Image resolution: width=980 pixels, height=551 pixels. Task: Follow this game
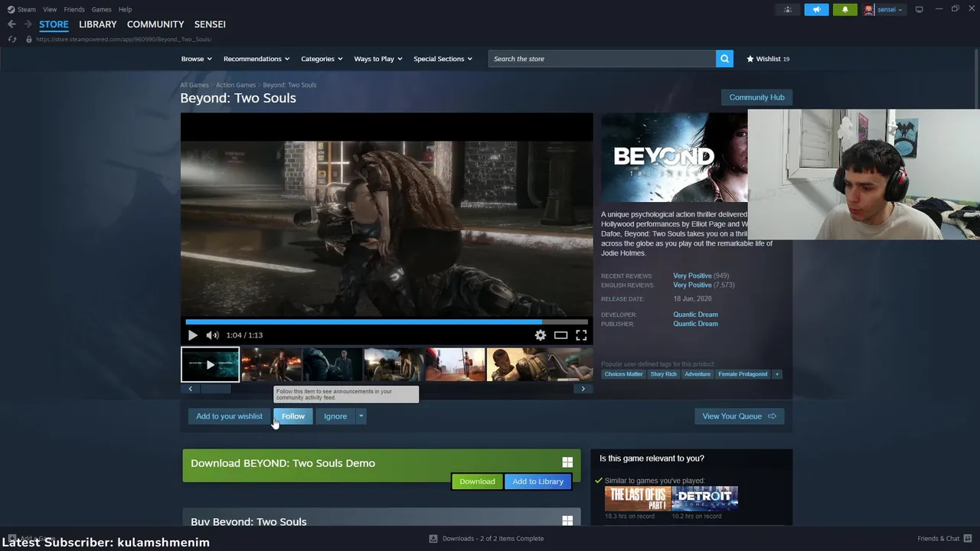coord(293,416)
